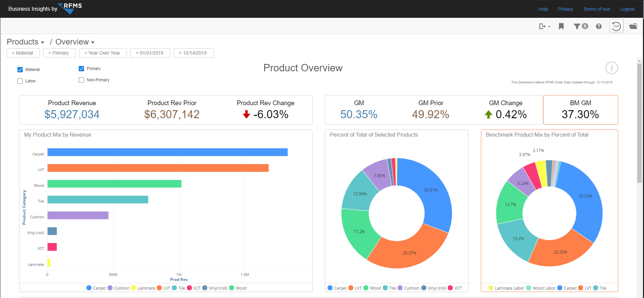Image resolution: width=644 pixels, height=298 pixels.
Task: Click the Tile bar in revenue chart
Action: (98, 200)
